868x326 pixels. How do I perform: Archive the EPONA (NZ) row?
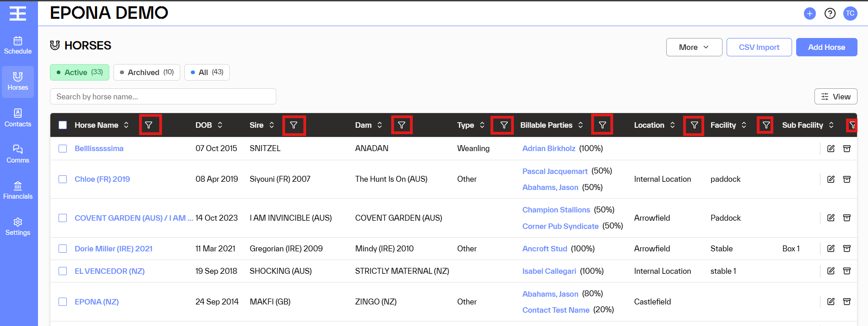click(847, 301)
